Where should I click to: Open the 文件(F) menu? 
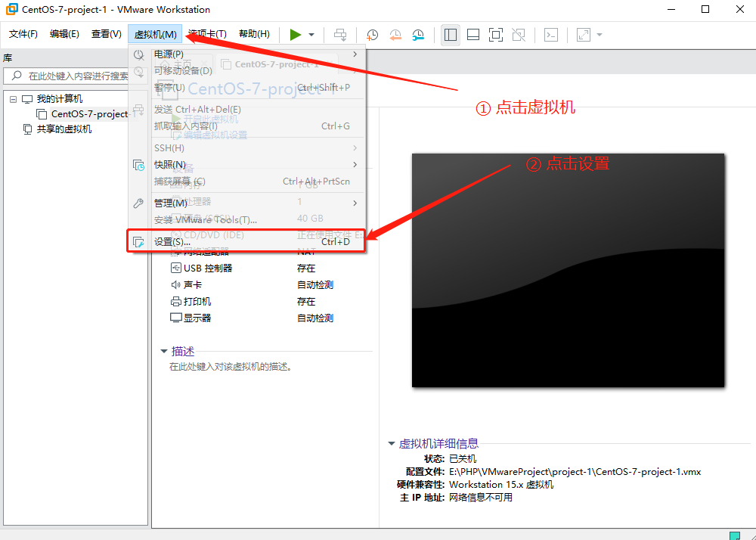click(x=23, y=34)
